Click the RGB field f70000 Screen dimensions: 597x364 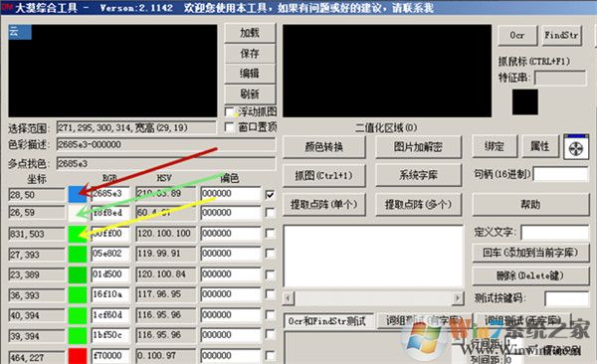110,356
